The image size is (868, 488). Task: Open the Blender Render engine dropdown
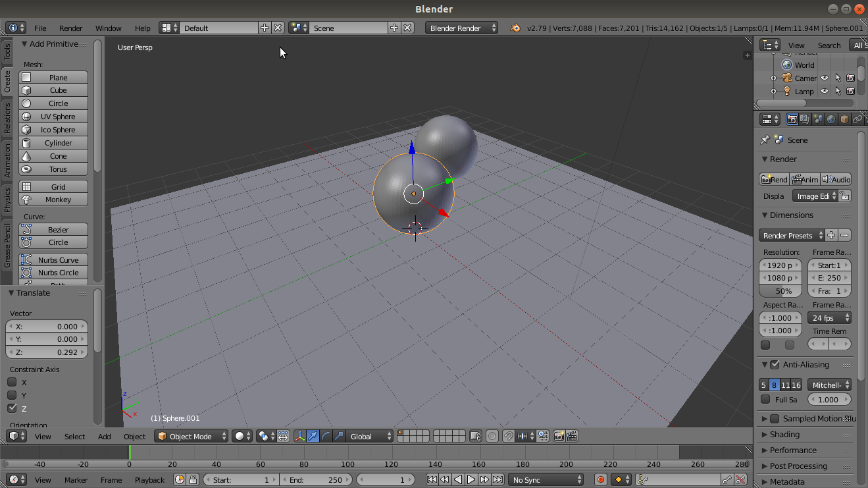462,28
